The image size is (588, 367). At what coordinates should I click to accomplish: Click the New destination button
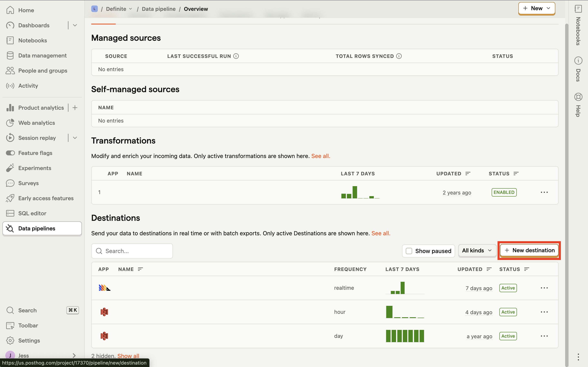[529, 251]
